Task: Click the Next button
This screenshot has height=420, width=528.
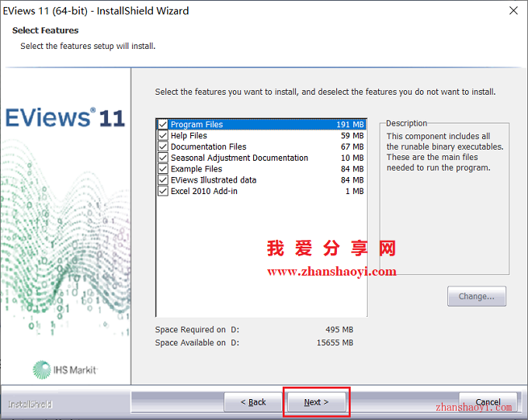Action: [x=316, y=402]
